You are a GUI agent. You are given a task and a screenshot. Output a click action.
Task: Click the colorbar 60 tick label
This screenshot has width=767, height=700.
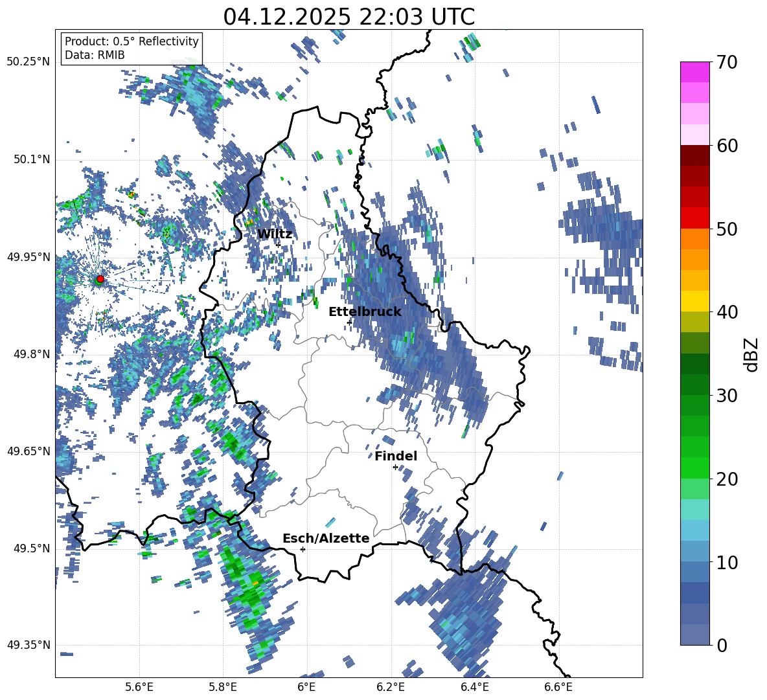727,146
